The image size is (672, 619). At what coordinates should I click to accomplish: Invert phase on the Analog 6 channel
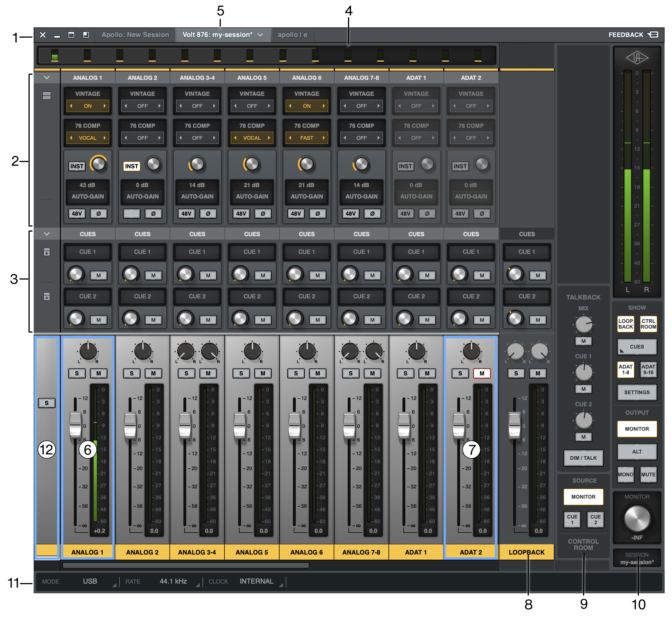(317, 213)
